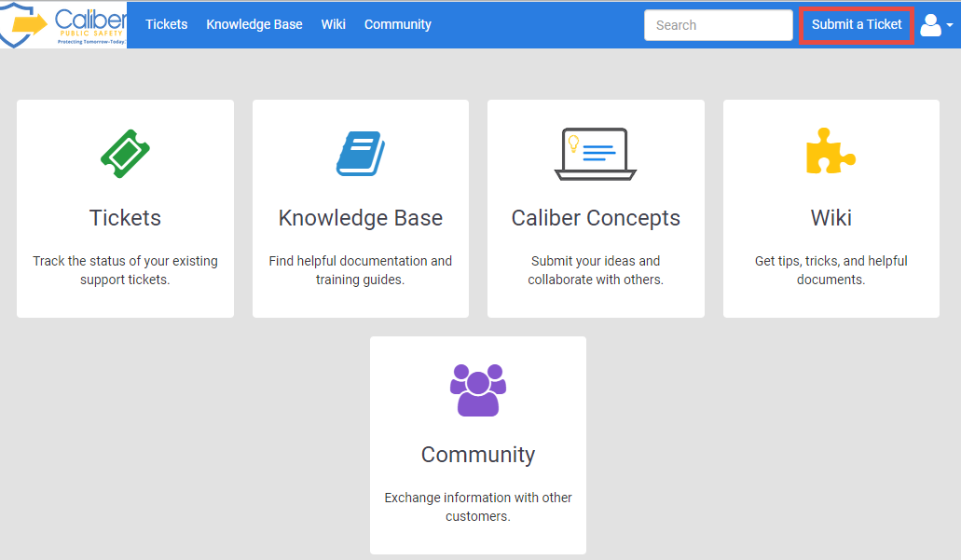Open the Tickets card heading
This screenshot has height=560, width=961.
coord(126,218)
